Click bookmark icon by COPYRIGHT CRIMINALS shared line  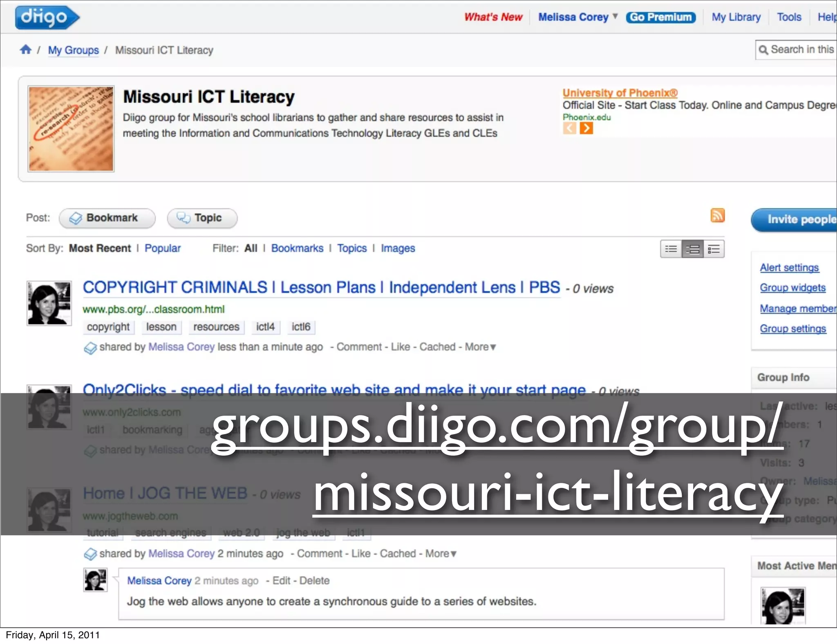point(90,348)
